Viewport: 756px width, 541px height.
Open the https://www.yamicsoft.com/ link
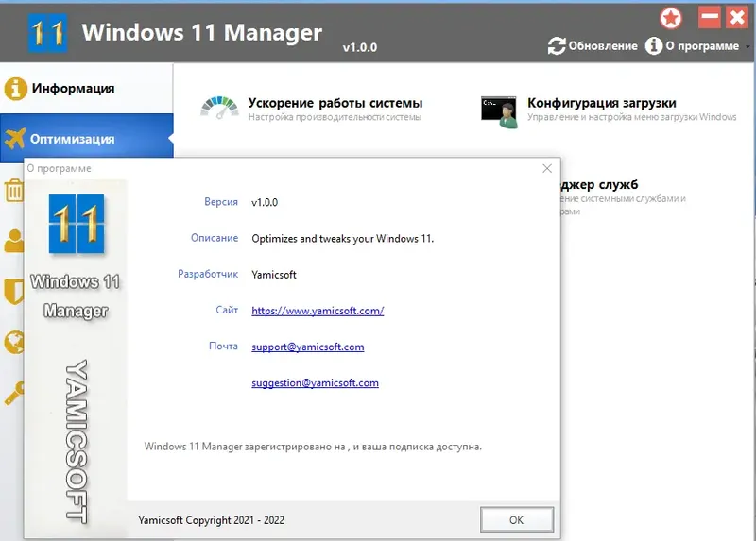click(318, 311)
